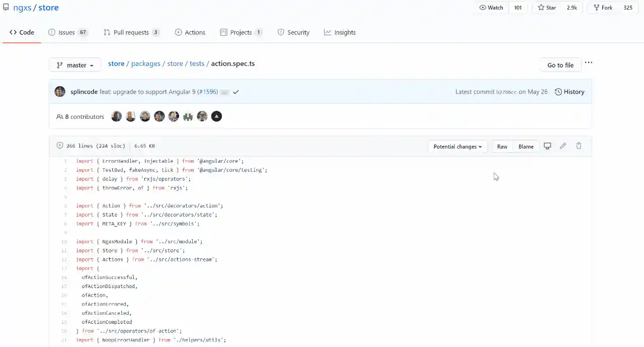644x347 pixels.
Task: Open the ngxs owner link
Action: [x=22, y=8]
